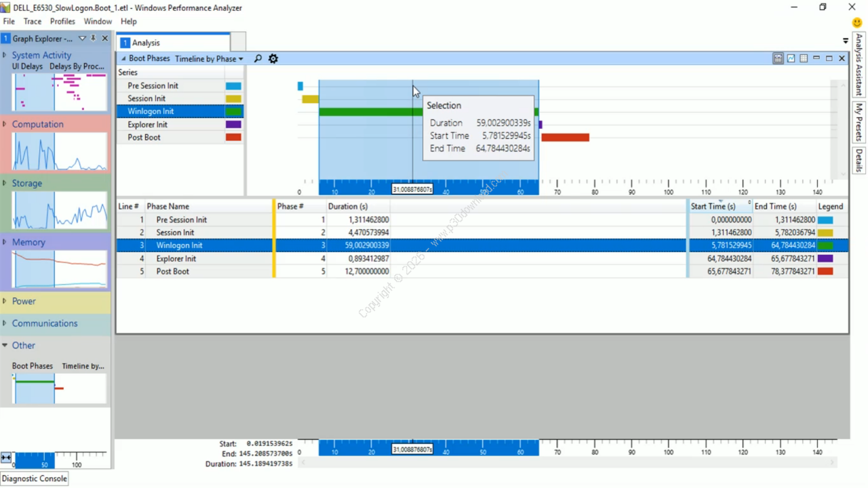Switch to graph-only display layout

791,59
